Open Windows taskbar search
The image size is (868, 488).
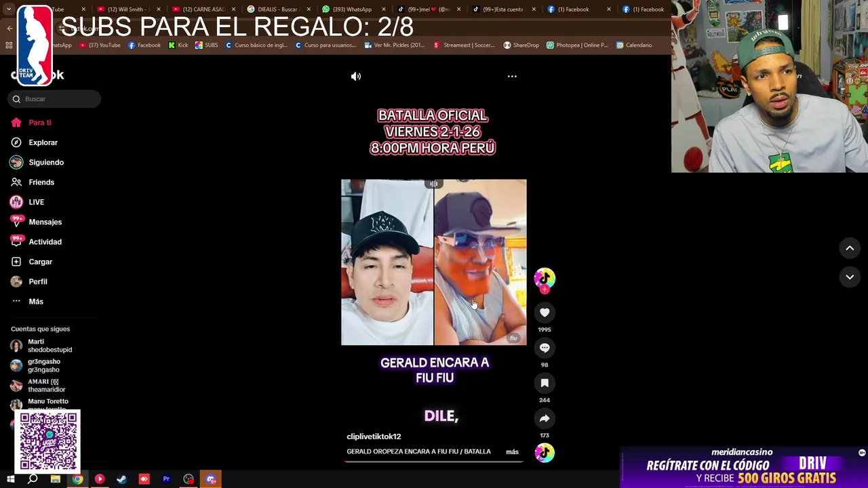(33, 479)
